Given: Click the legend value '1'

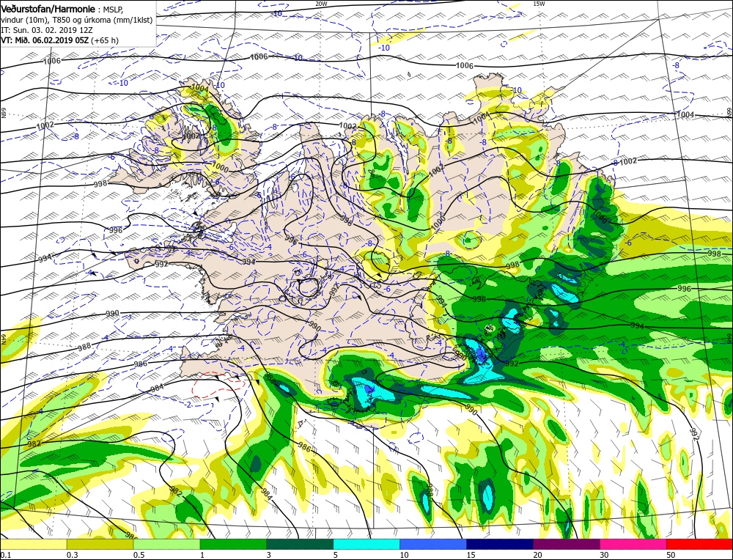Looking at the screenshot, I should (202, 555).
